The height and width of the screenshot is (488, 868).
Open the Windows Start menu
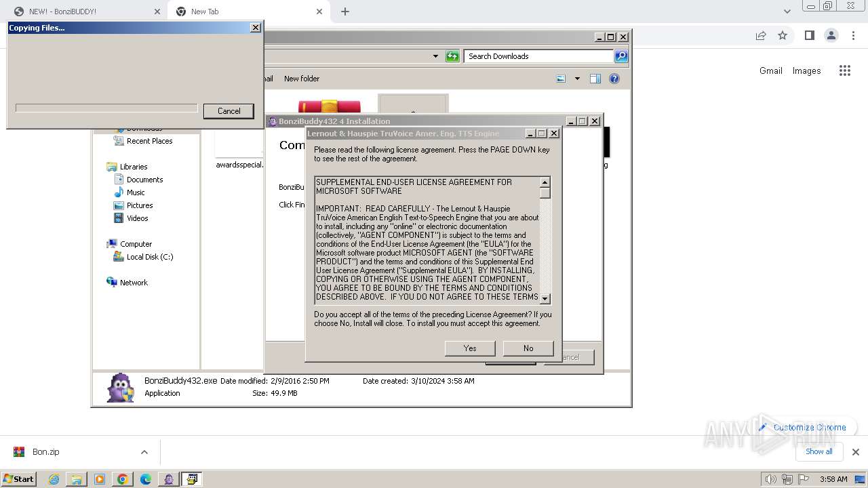tap(19, 479)
